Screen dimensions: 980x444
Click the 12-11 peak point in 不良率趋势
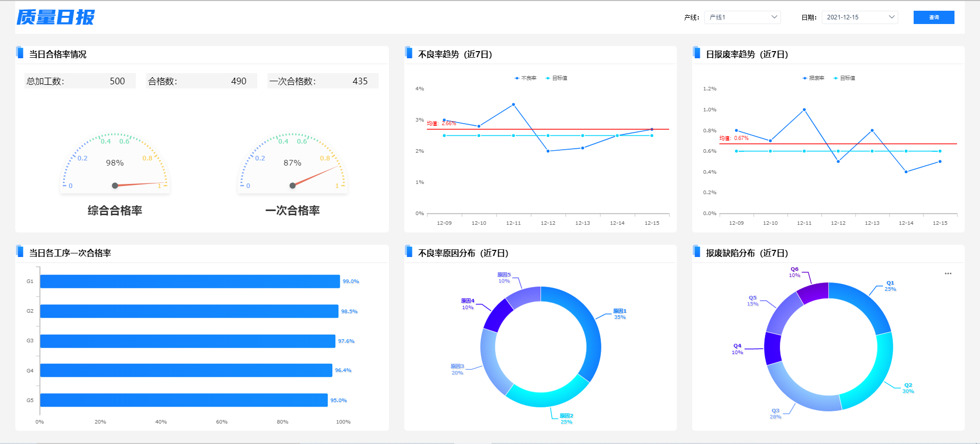(513, 104)
